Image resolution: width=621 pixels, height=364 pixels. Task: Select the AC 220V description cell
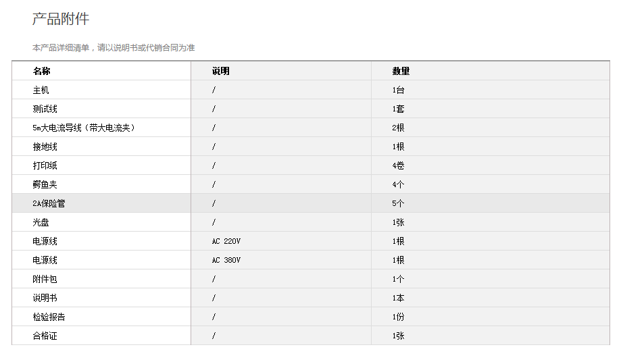[226, 241]
